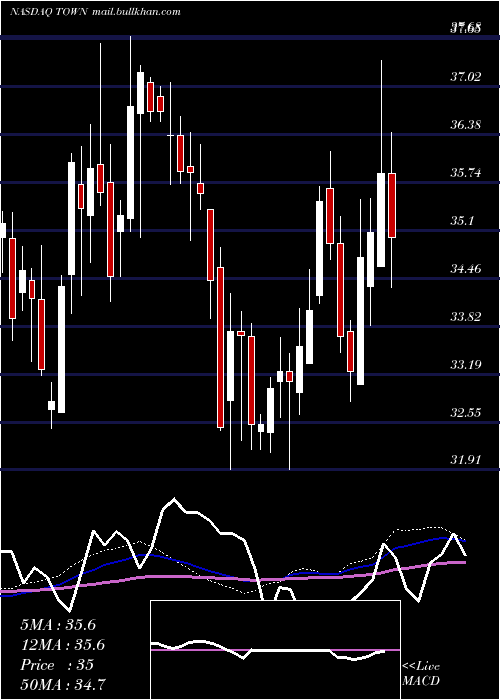
Task: Click the <<Live MACD label
Action: [421, 673]
